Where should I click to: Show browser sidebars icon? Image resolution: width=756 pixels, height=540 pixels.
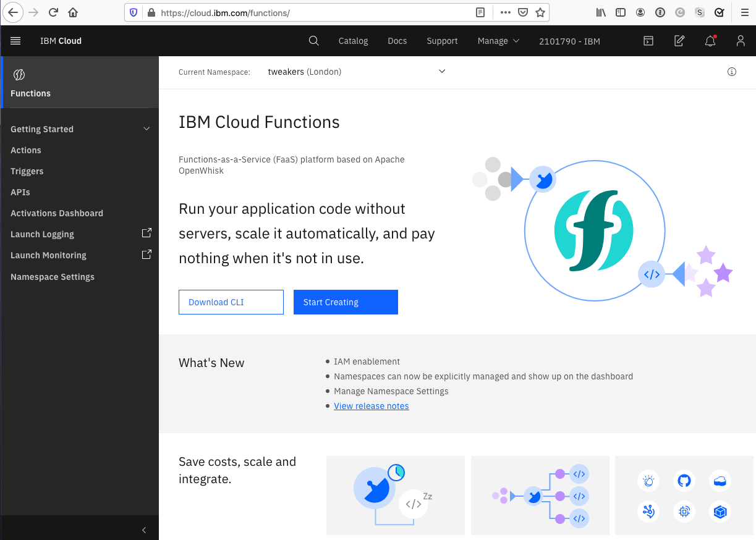[x=621, y=12]
